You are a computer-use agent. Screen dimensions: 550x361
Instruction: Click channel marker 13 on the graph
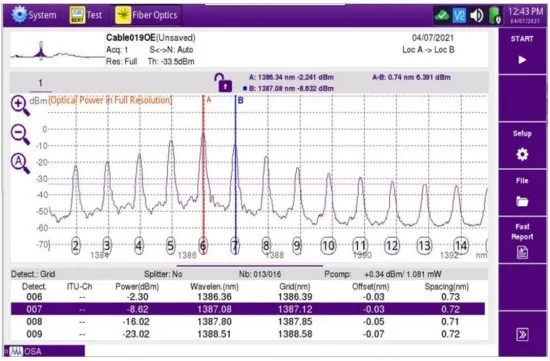coord(424,246)
